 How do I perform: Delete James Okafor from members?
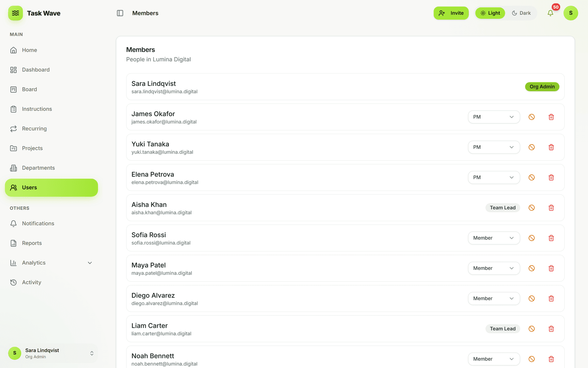pos(551,117)
